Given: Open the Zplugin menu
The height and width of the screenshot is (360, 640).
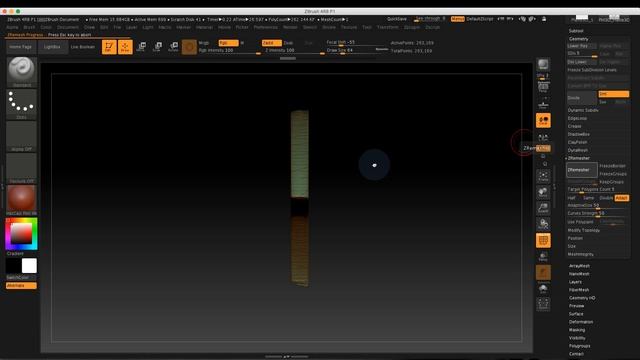Looking at the screenshot, I should (x=411, y=27).
